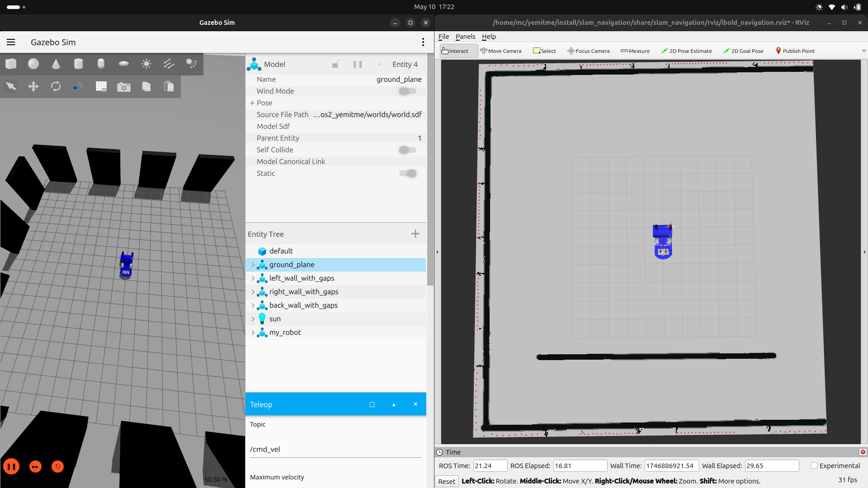Insert a cone shape

tap(56, 64)
